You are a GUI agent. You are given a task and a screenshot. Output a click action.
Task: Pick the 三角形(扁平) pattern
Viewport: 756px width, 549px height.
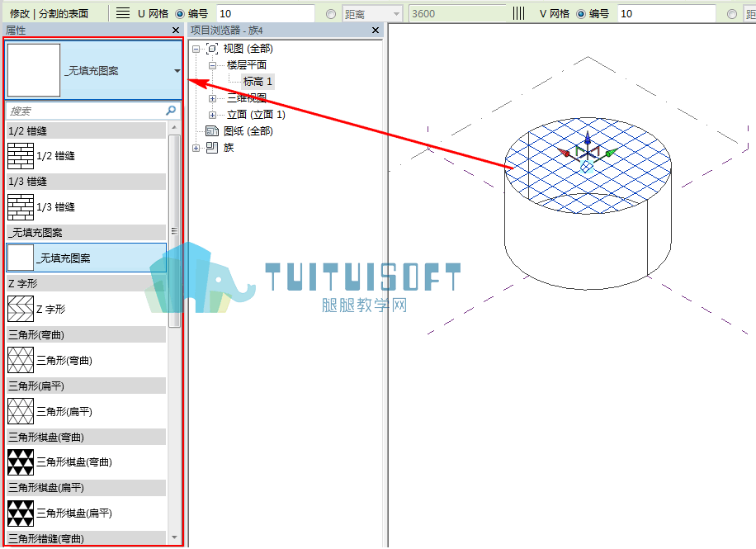tap(87, 411)
